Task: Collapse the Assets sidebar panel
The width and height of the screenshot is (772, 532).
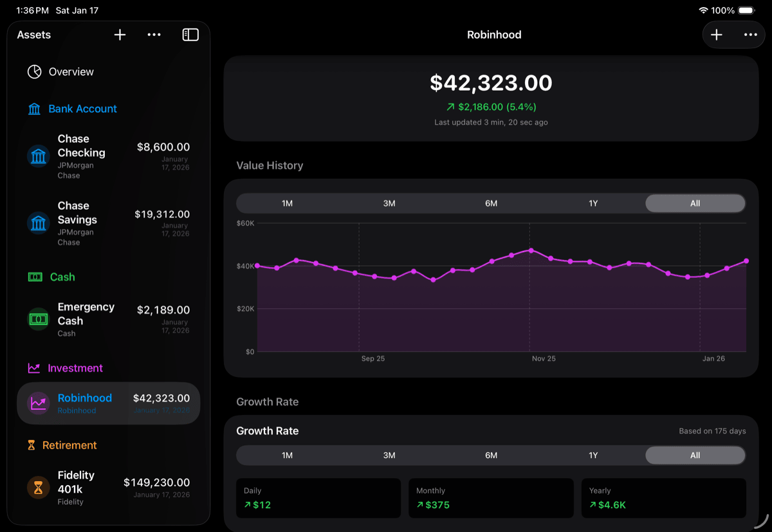Action: pos(190,35)
